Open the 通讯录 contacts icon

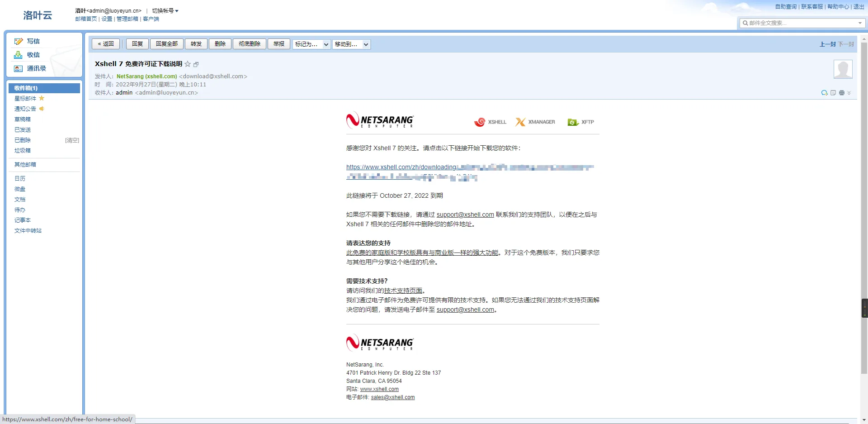click(19, 69)
